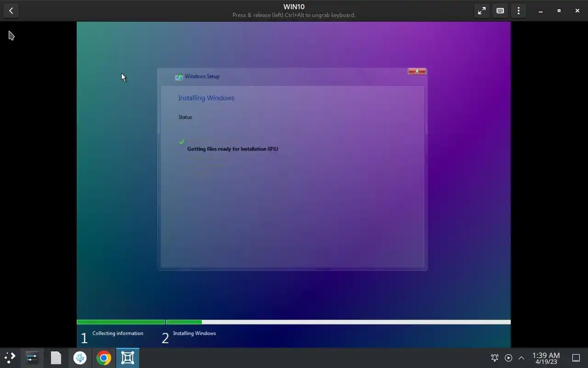The image size is (588, 368).
Task: Minimize the WIN10 Boxes window
Action: 541,11
